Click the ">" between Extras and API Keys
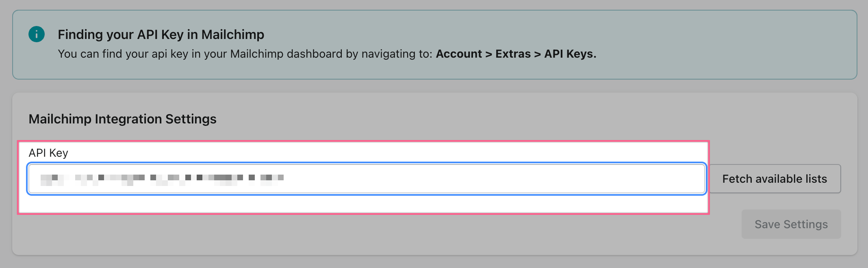Viewport: 868px width, 268px height. pos(537,54)
